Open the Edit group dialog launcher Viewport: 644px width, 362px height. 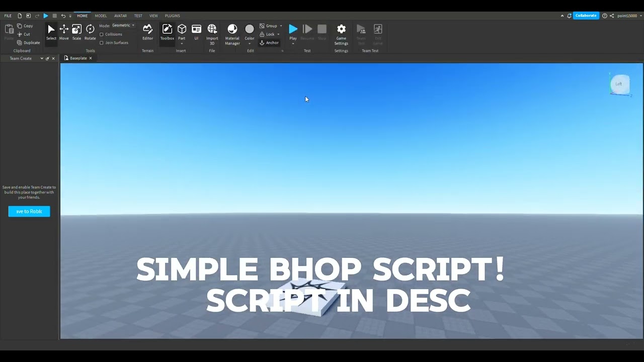282,51
